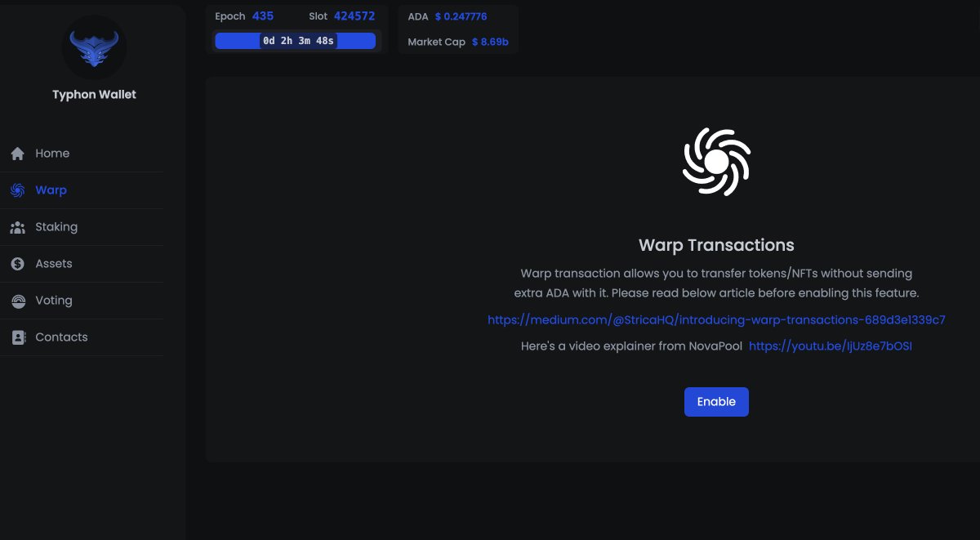Screen dimensions: 980x540
Task: Click the Warp swirl sidebar icon
Action: (x=18, y=190)
